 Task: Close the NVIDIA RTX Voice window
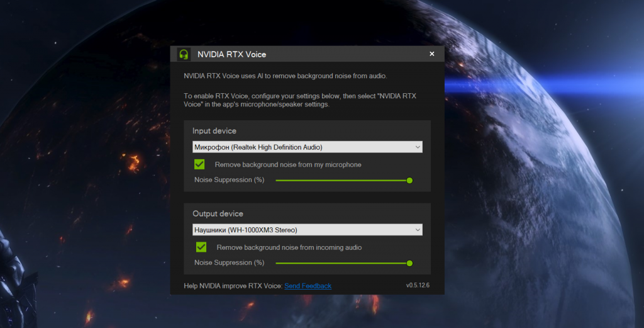(431, 54)
